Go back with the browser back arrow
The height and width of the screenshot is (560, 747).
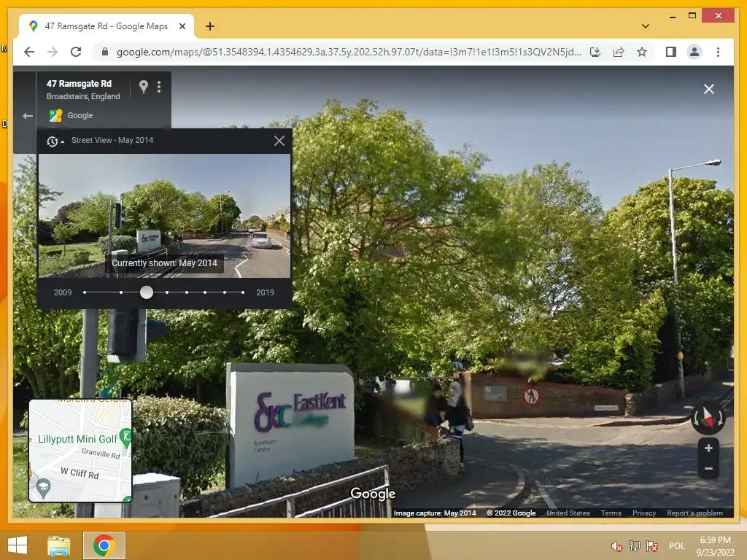pos(29,52)
